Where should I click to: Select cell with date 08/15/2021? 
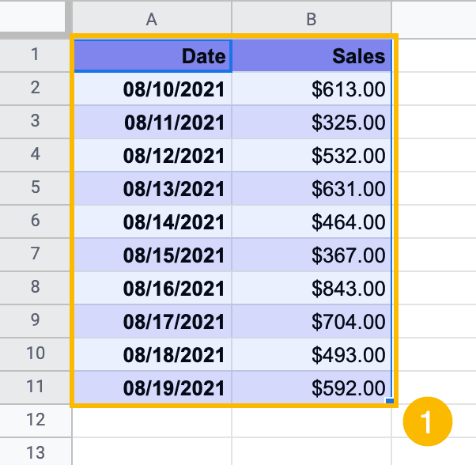153,255
